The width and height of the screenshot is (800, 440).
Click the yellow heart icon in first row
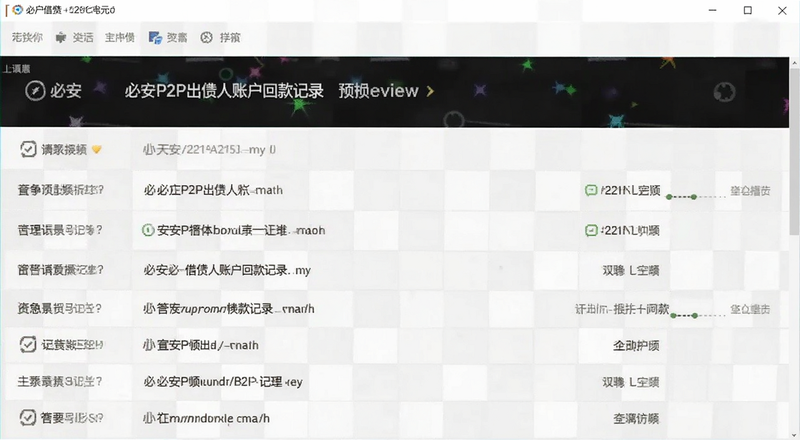(x=96, y=150)
